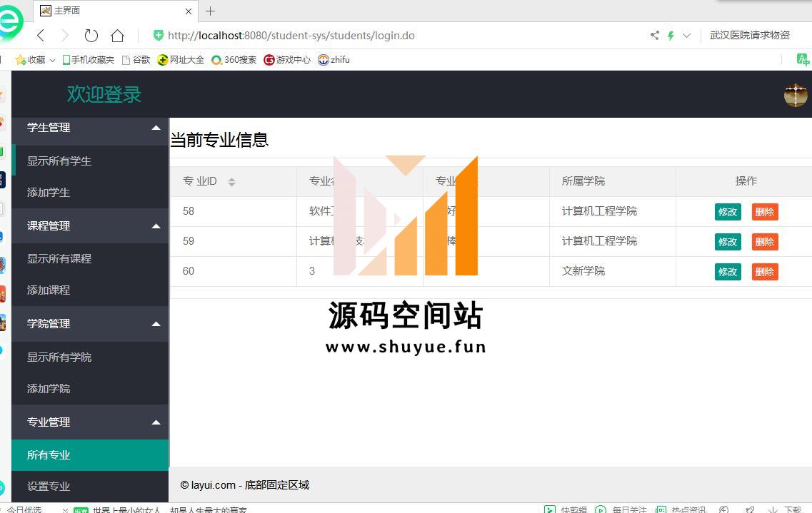This screenshot has width=812, height=513.
Task: Open 添加学生 menu item
Action: click(90, 193)
